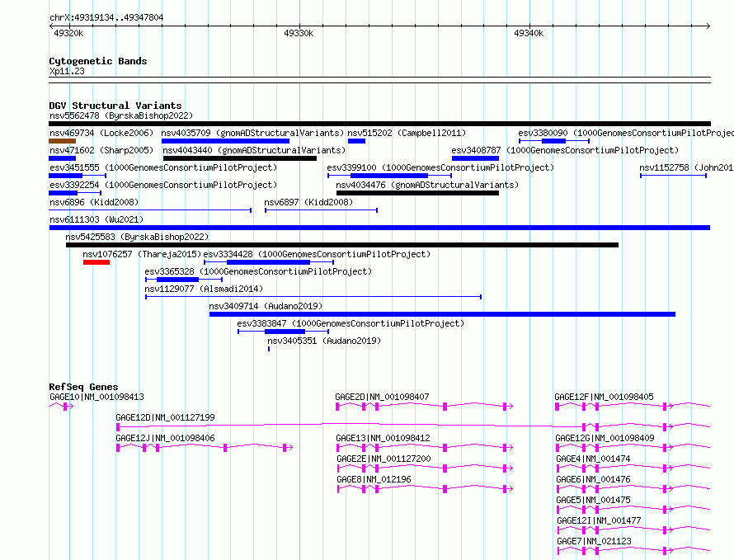Screen dimensions: 734x560
Task: Click the thin nsv1129077 feature line
Action: tap(313, 297)
